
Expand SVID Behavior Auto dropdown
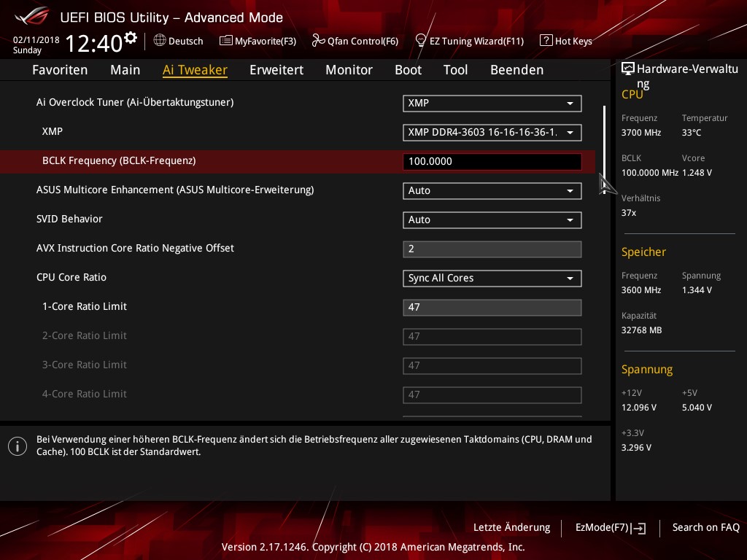pos(492,220)
